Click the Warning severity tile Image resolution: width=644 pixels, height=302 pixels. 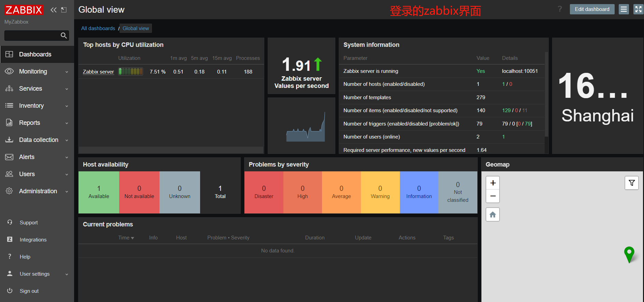[x=380, y=192]
